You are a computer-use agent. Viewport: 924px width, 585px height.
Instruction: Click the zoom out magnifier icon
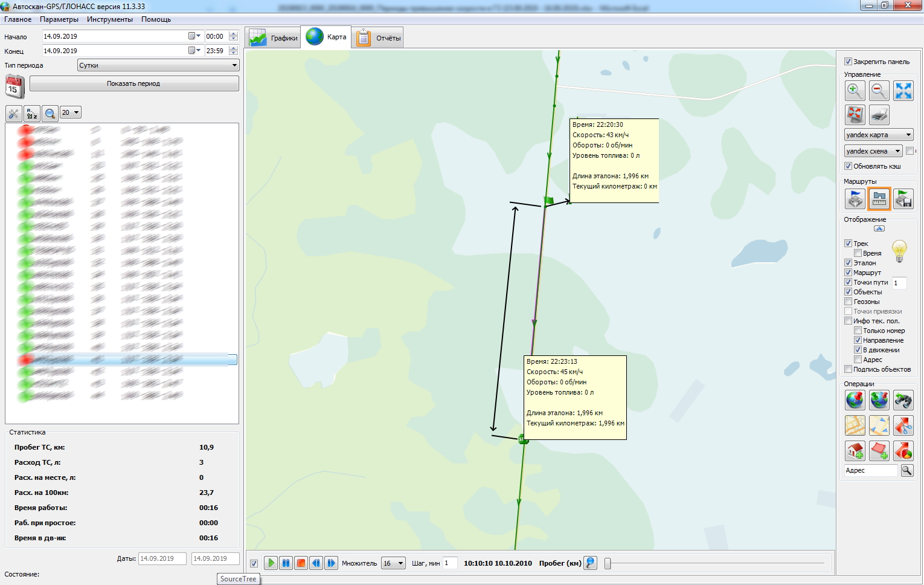click(x=879, y=91)
